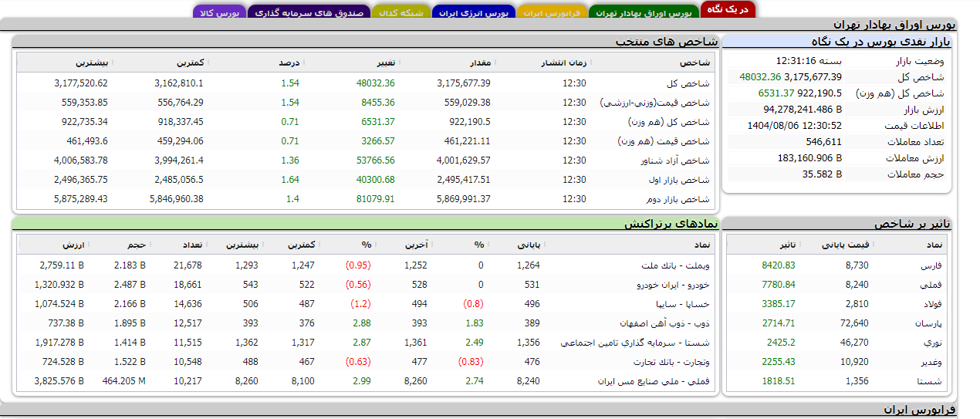Viewport: 980px width, 419px height.
Task: Select وغدیر in the index impact list
Action: click(x=931, y=362)
